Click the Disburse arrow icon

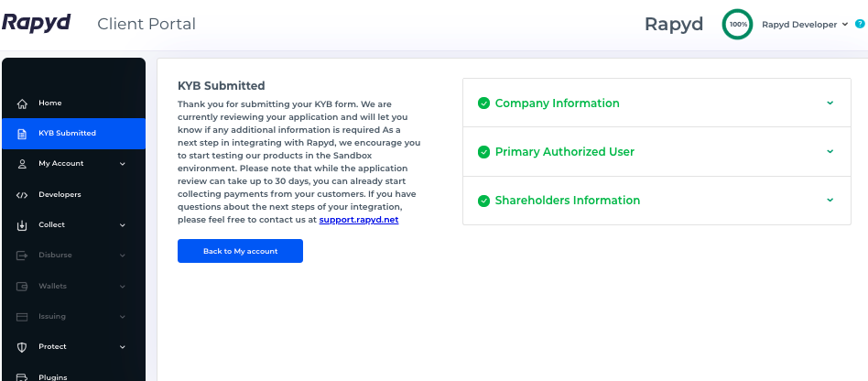pos(22,256)
